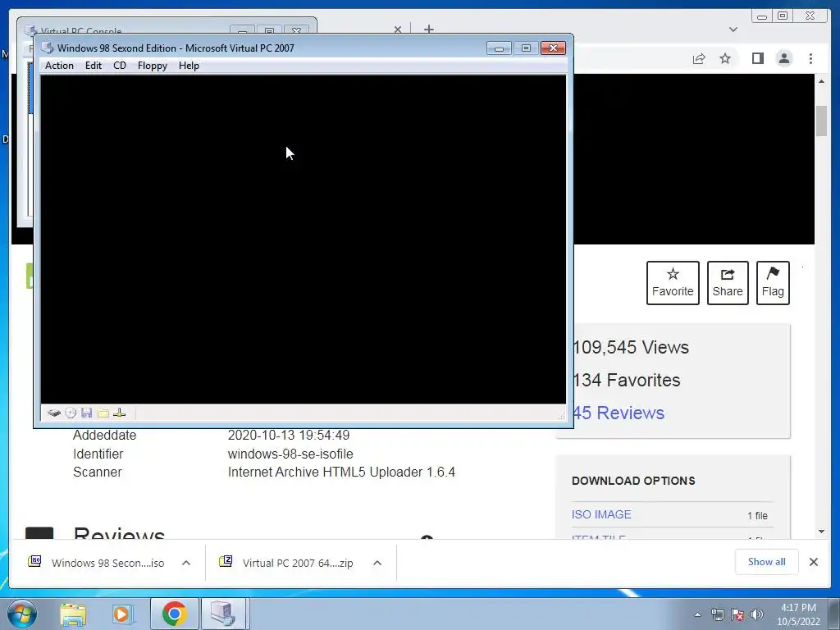Expand options for Windows 98 Secon....iso download
This screenshot has height=630, width=840.
186,563
